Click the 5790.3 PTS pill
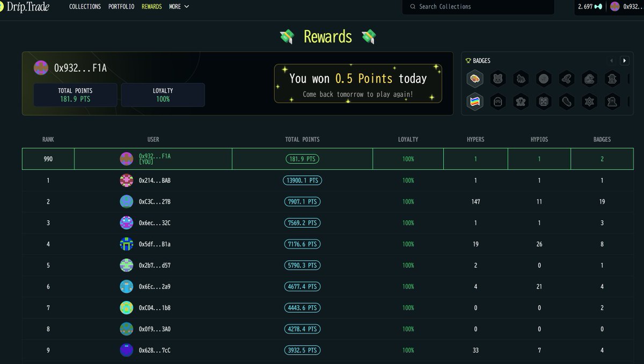The image size is (644, 364). click(302, 265)
